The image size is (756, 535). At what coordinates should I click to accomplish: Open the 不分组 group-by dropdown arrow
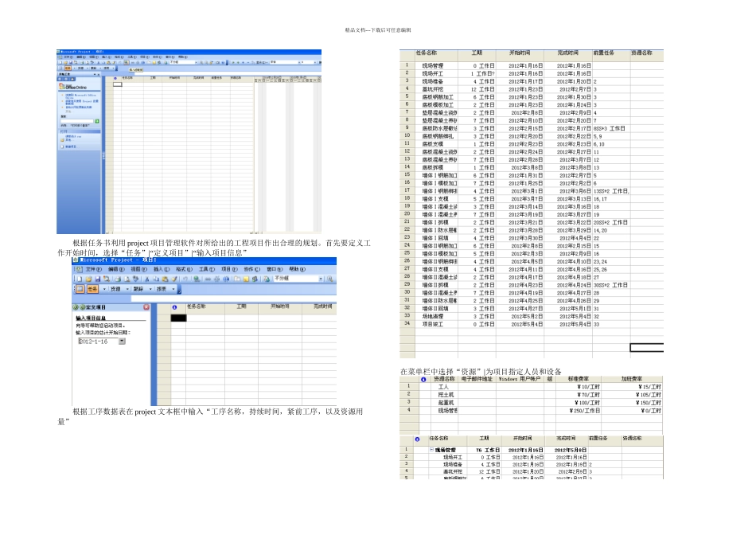(x=321, y=279)
